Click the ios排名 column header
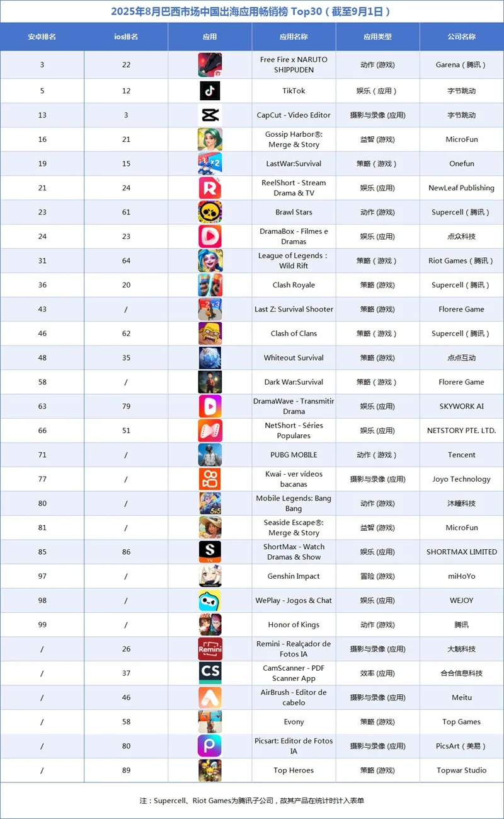504x819 pixels. pos(126,37)
